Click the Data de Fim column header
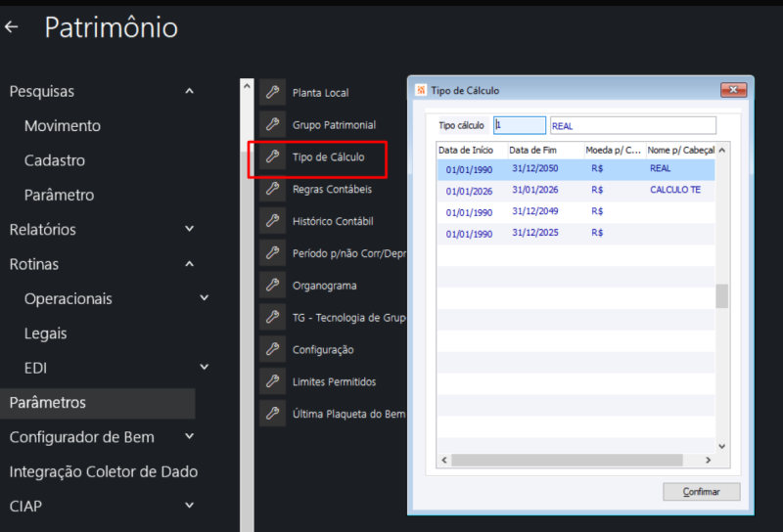The image size is (783, 532). pyautogui.click(x=545, y=151)
